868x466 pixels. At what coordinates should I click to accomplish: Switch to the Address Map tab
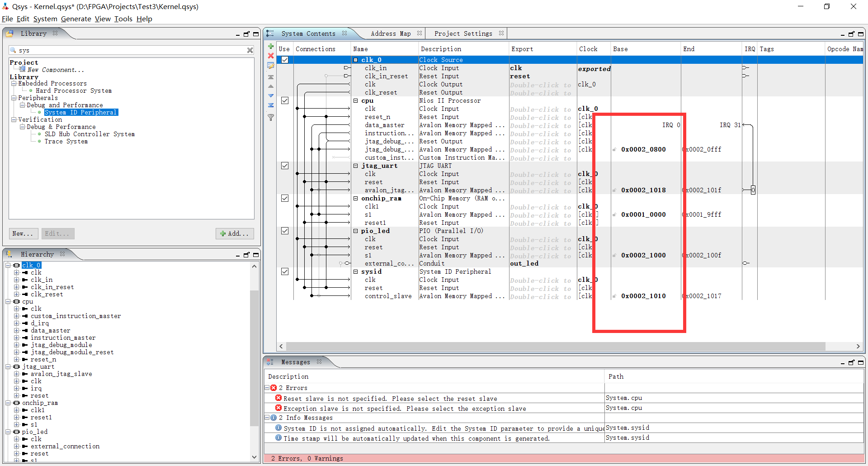point(391,33)
